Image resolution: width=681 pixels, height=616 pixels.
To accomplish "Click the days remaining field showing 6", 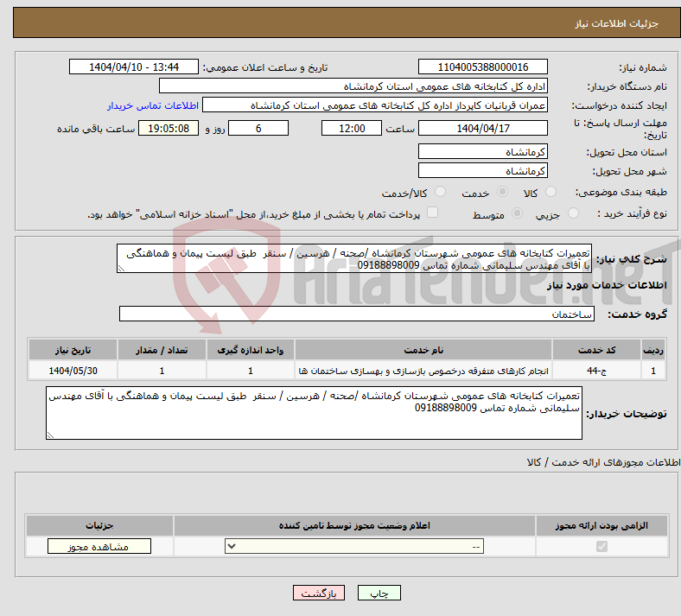I will (x=258, y=128).
